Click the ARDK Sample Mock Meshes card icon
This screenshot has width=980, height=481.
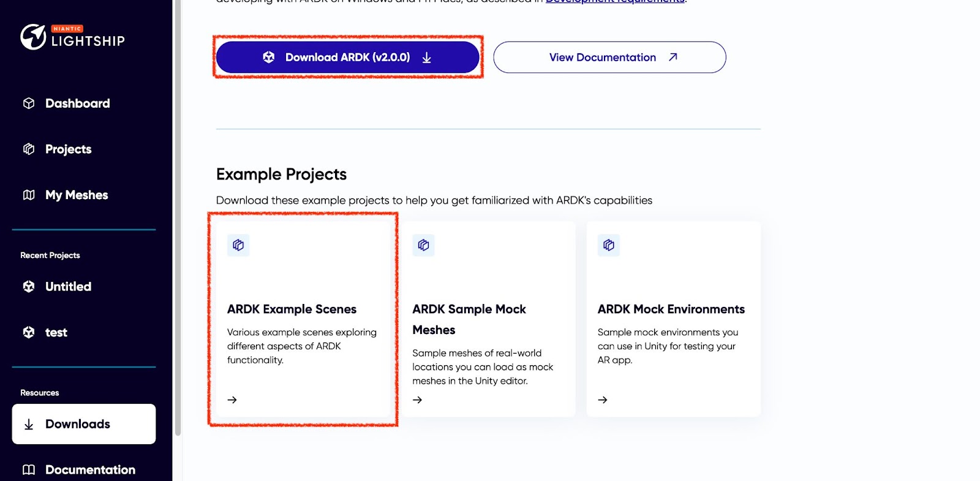pos(423,245)
